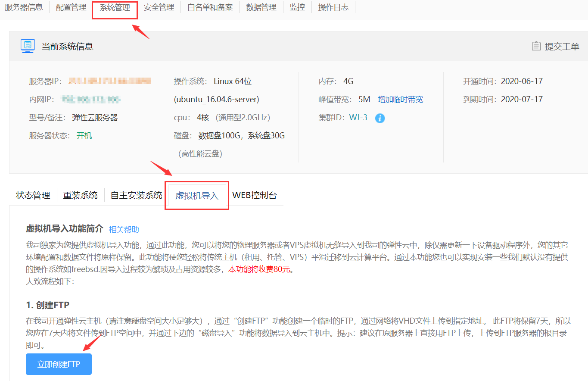The image size is (588, 381).
Task: Open the 服务器信息 tab
Action: pos(24,7)
